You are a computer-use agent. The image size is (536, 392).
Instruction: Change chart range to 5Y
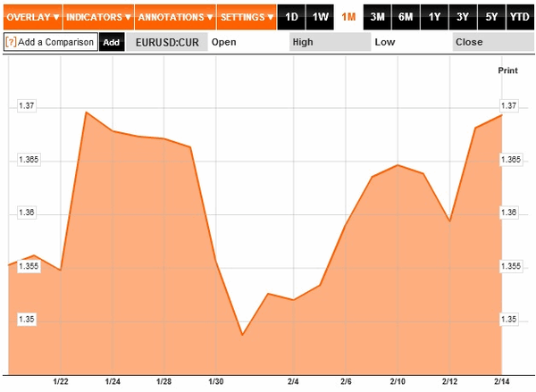click(x=491, y=17)
